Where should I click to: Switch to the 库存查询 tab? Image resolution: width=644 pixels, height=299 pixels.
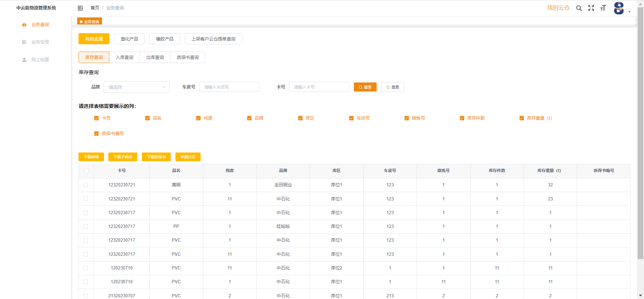[94, 57]
